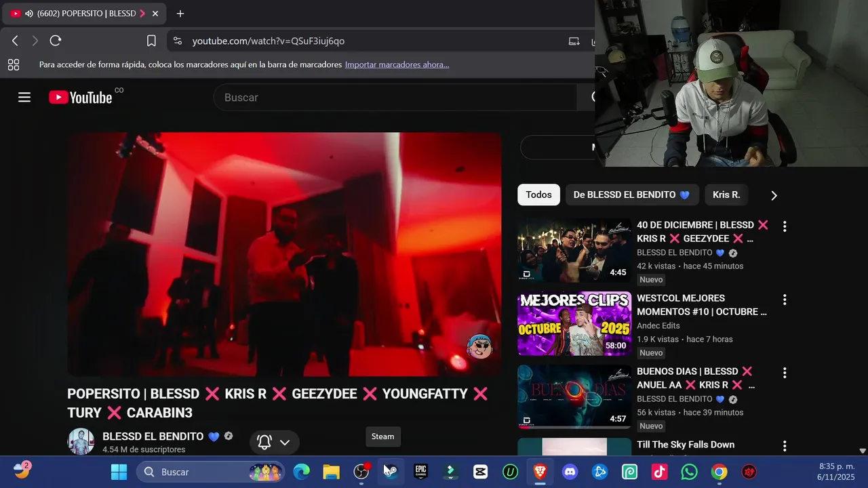Switch to the POPERSITO browser tab

85,14
